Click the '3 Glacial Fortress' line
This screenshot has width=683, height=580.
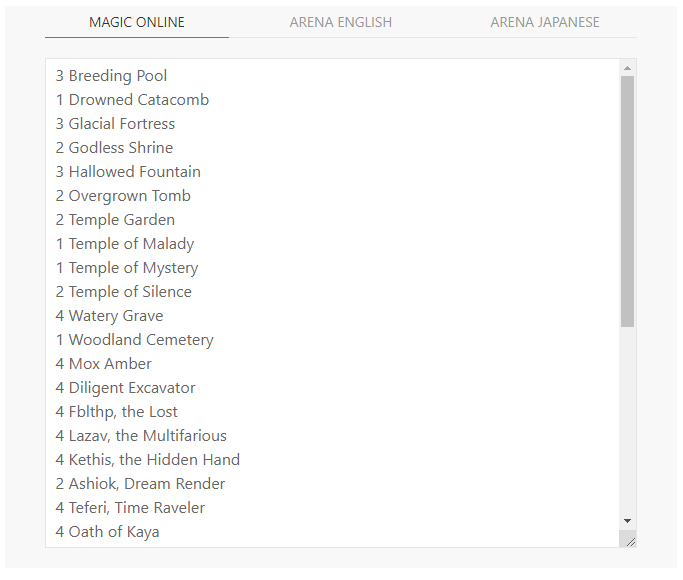(115, 124)
